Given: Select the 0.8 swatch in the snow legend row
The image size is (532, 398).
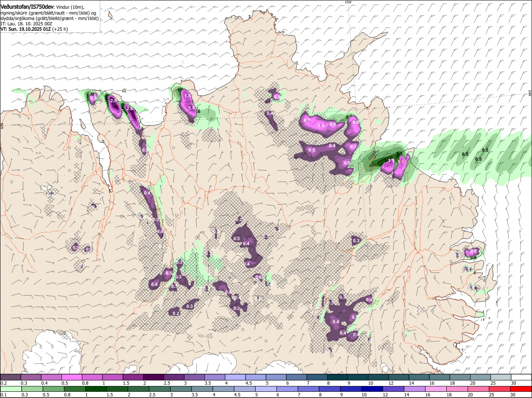Looking at the screenshot, I should pyautogui.click(x=92, y=377).
